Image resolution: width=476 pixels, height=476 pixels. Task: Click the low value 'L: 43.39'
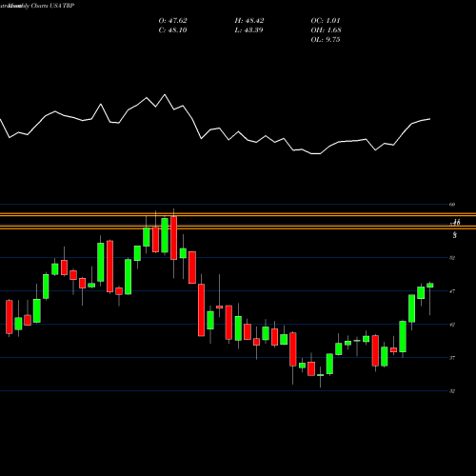[x=248, y=30]
